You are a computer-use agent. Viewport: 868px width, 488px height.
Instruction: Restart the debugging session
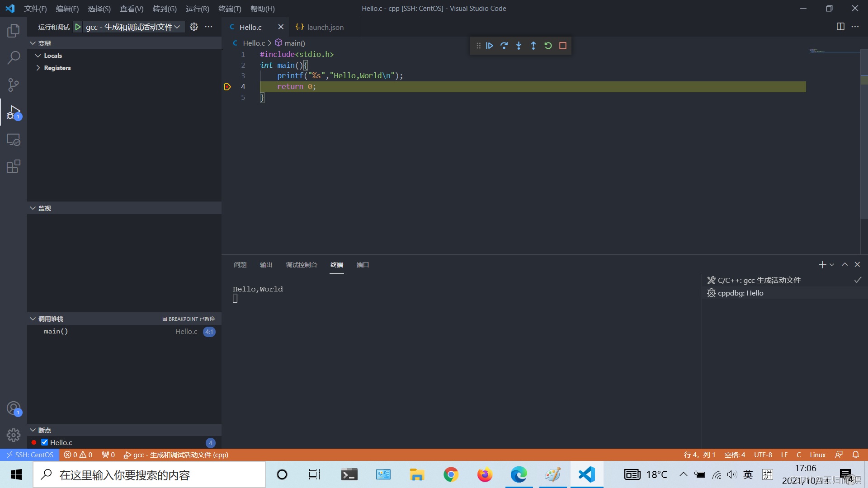(548, 46)
